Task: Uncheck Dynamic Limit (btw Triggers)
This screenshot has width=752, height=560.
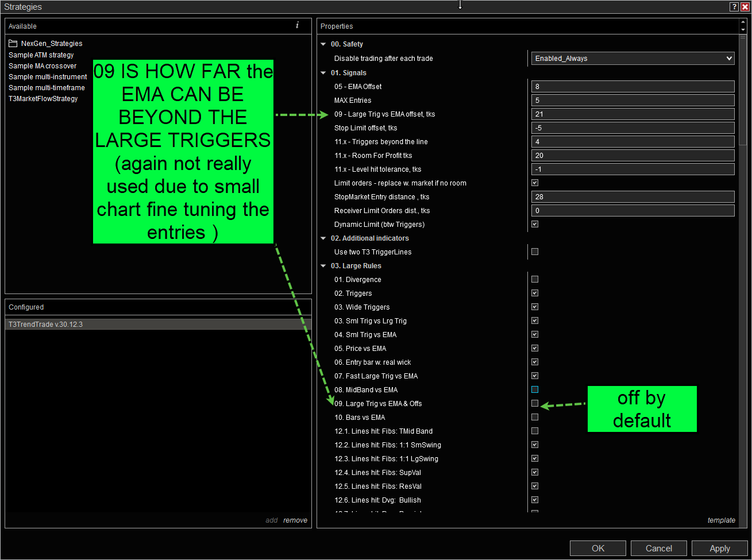Action: coord(535,225)
